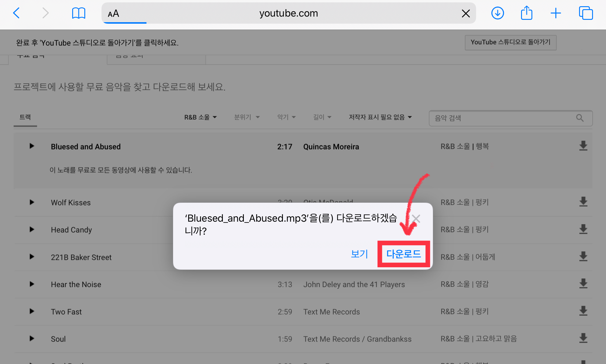This screenshot has width=606, height=364.
Task: Download the Two Fast track
Action: pyautogui.click(x=583, y=311)
